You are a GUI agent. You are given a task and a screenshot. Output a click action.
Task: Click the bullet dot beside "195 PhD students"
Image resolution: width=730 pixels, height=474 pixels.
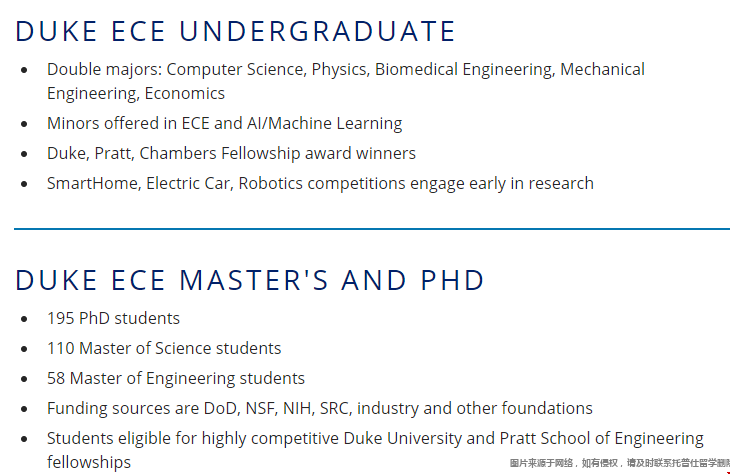pyautogui.click(x=25, y=319)
